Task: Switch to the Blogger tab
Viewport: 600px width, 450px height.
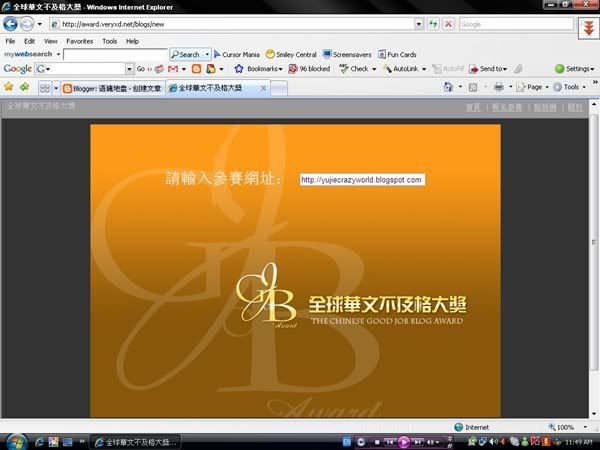Action: coord(112,88)
